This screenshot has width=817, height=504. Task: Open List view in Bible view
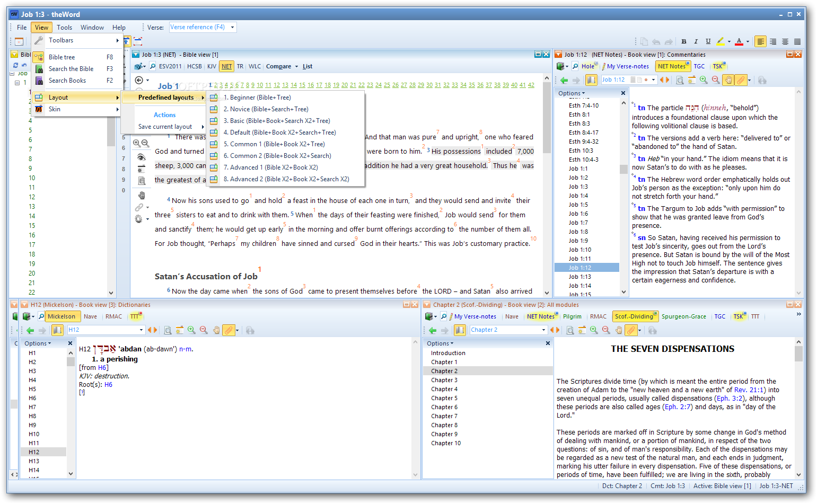pyautogui.click(x=308, y=66)
